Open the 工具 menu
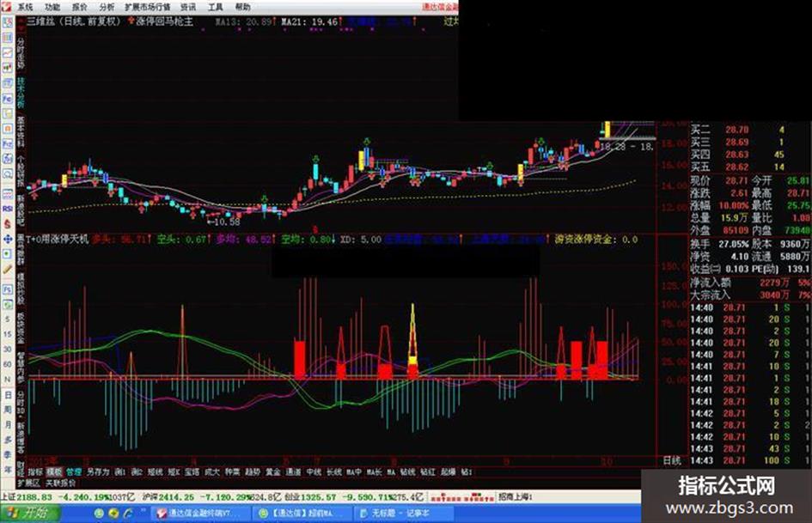 pos(215,7)
